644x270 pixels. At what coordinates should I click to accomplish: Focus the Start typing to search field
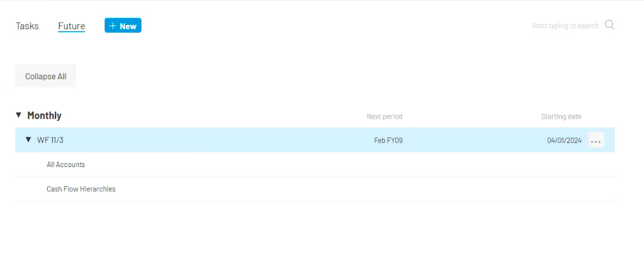pos(565,25)
